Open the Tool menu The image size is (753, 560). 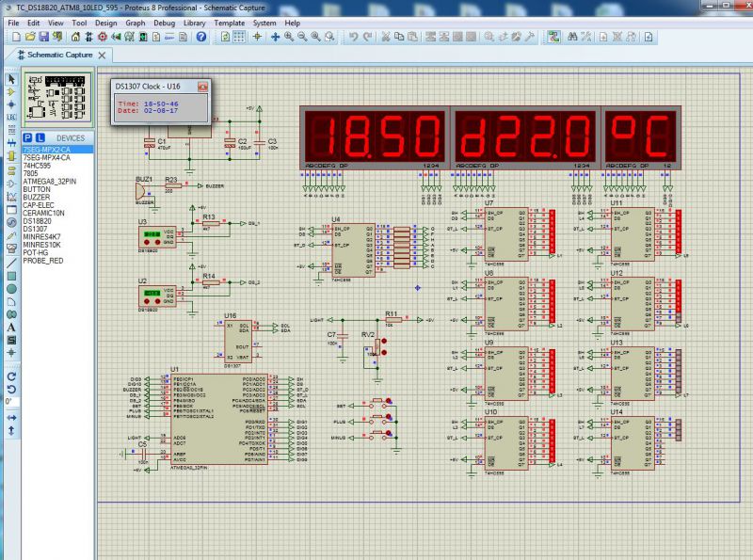pos(79,23)
